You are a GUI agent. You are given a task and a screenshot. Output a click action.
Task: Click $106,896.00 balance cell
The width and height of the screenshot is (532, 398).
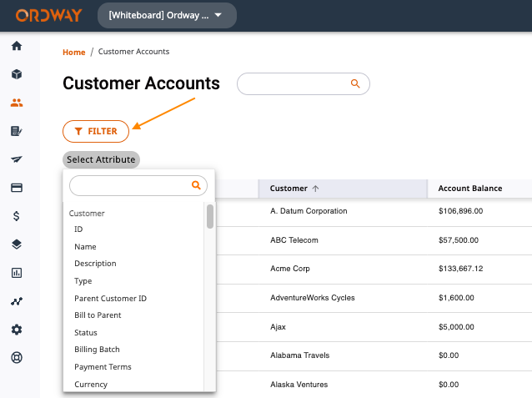tap(461, 211)
